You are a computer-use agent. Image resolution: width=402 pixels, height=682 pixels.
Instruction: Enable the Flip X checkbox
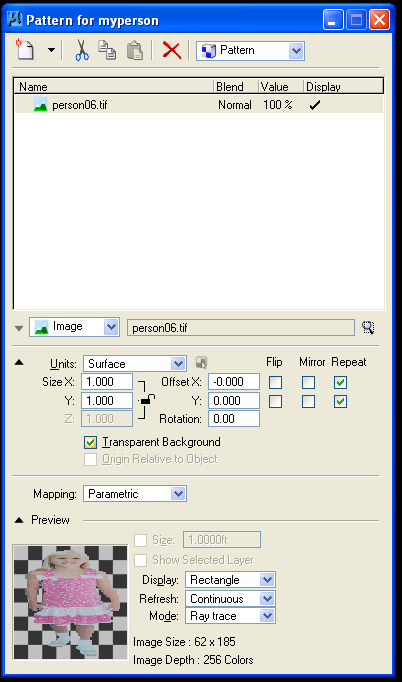pyautogui.click(x=275, y=382)
